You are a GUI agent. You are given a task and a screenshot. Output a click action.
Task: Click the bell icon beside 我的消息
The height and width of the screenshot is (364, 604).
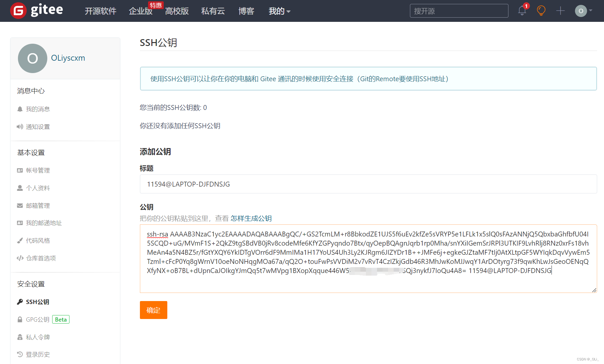tap(20, 109)
